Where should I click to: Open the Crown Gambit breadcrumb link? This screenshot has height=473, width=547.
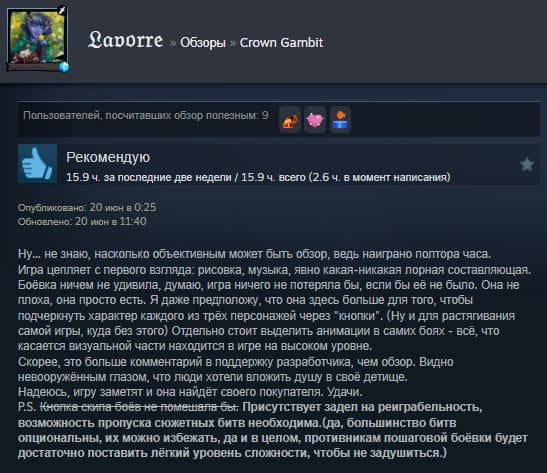[x=281, y=43]
